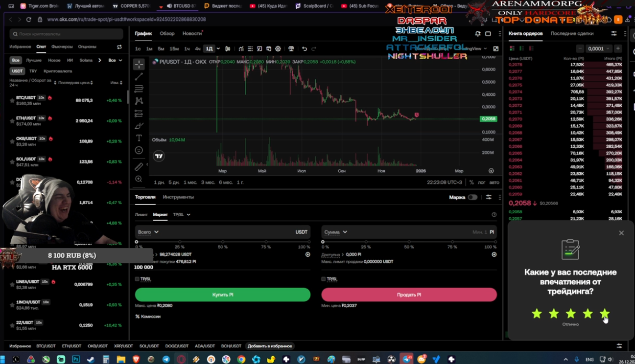Select the Криптовалюта quote filter
Screen dimensions: 635x364
coord(58,71)
